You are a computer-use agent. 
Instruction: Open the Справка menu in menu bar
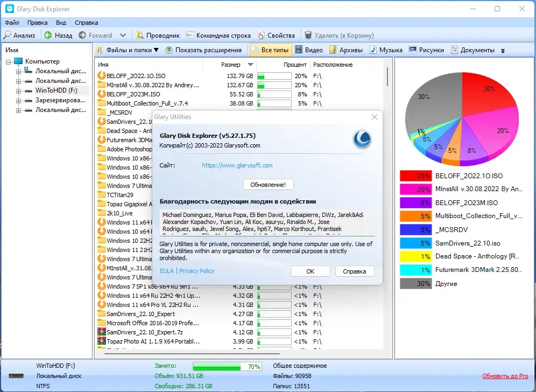click(x=87, y=23)
